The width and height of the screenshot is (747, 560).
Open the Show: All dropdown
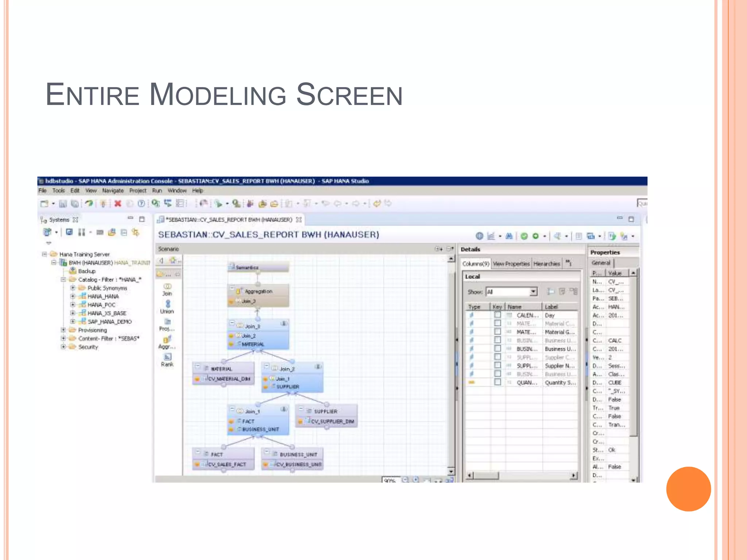pyautogui.click(x=533, y=292)
